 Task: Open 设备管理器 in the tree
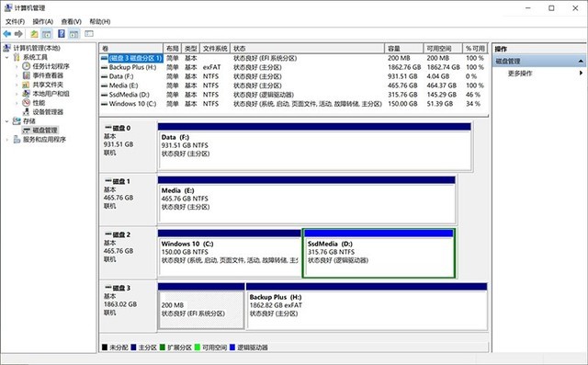[48, 112]
